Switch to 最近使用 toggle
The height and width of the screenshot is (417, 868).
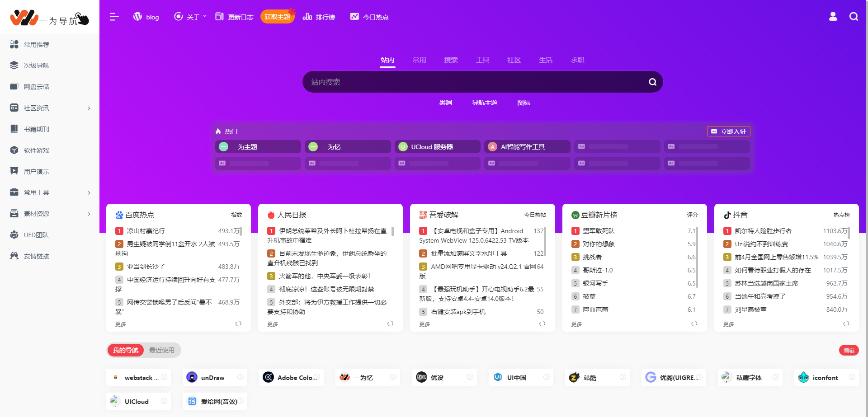(x=161, y=350)
